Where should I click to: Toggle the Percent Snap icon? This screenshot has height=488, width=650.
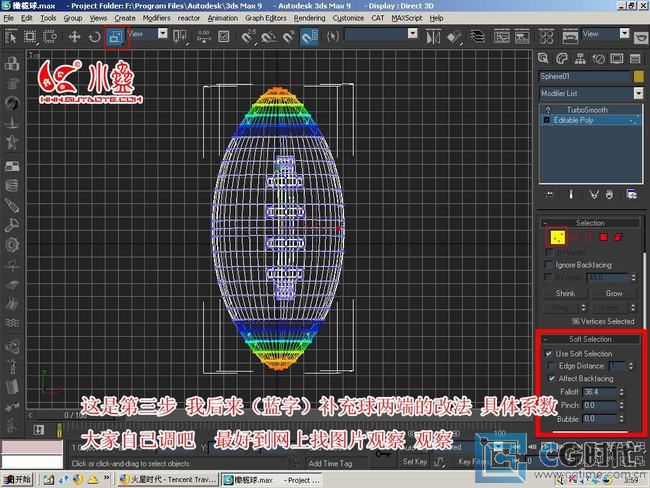pyautogui.click(x=289, y=37)
